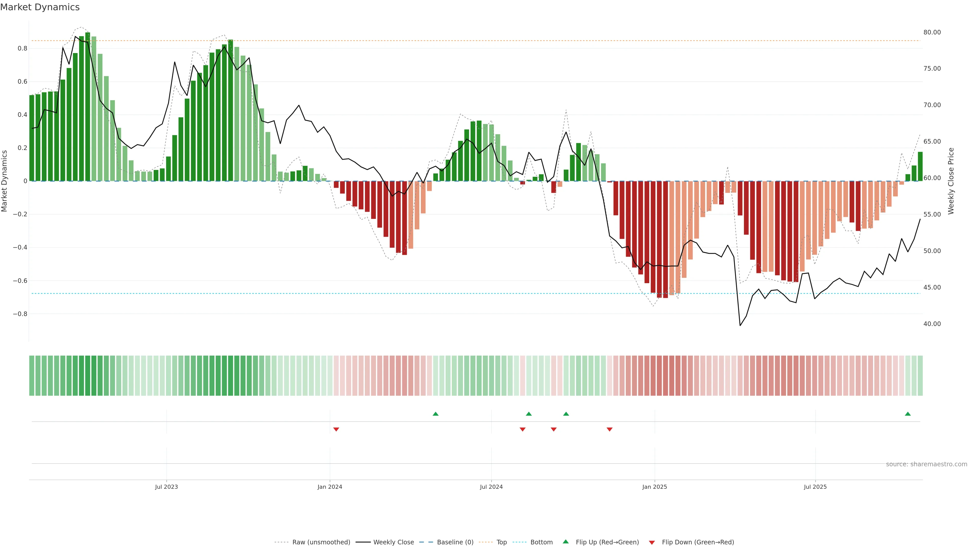Click the 80.00 price axis tick label
The width and height of the screenshot is (980, 551).
tap(932, 32)
